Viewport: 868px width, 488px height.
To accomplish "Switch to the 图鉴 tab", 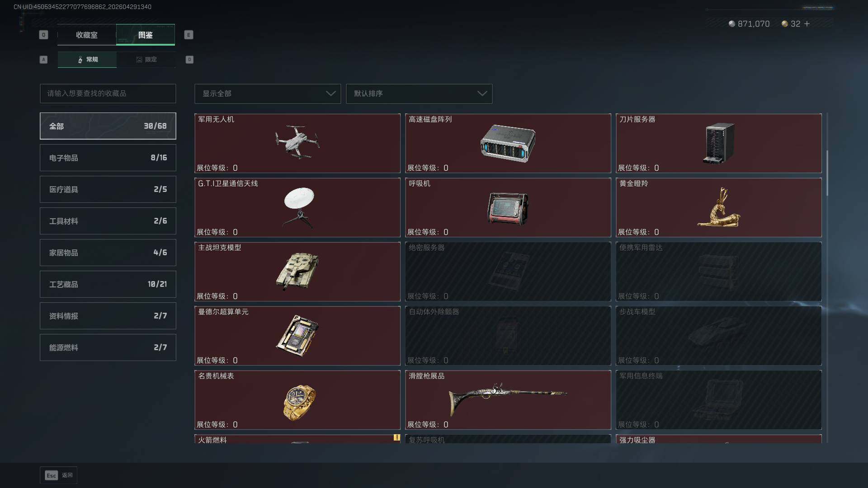I will click(146, 35).
